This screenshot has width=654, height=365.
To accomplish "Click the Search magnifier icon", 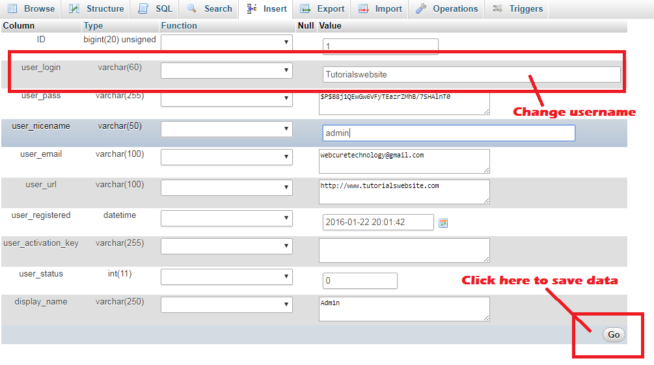I will tap(191, 8).
